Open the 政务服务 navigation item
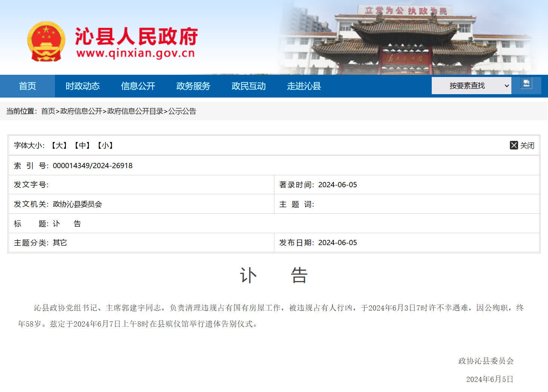 coord(193,86)
